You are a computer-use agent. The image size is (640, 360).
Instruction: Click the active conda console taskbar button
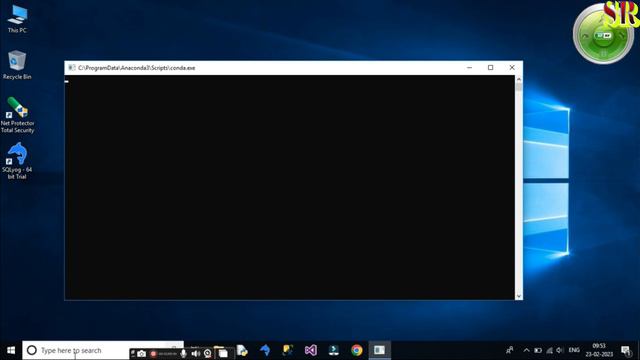tap(380, 350)
